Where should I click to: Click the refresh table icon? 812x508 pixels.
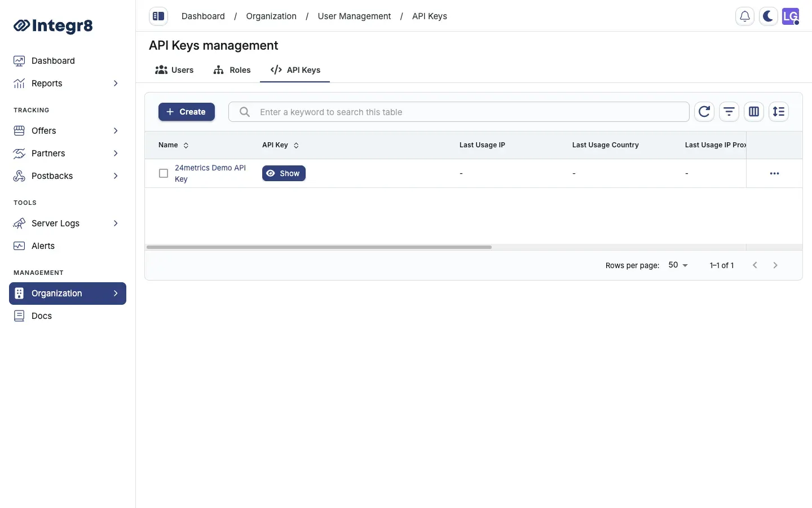point(704,112)
